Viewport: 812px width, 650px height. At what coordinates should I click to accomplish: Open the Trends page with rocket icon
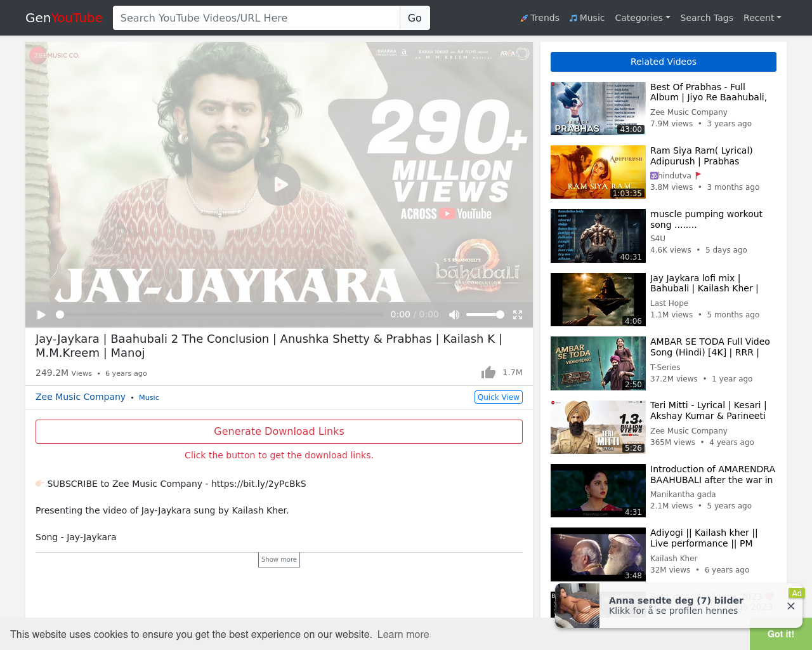(x=540, y=18)
